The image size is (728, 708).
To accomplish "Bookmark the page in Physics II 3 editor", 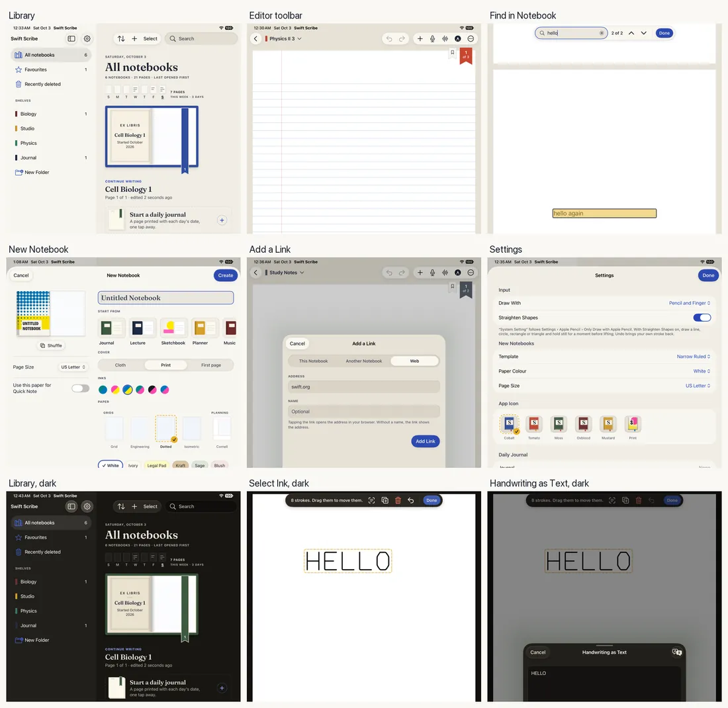I will tap(452, 52).
